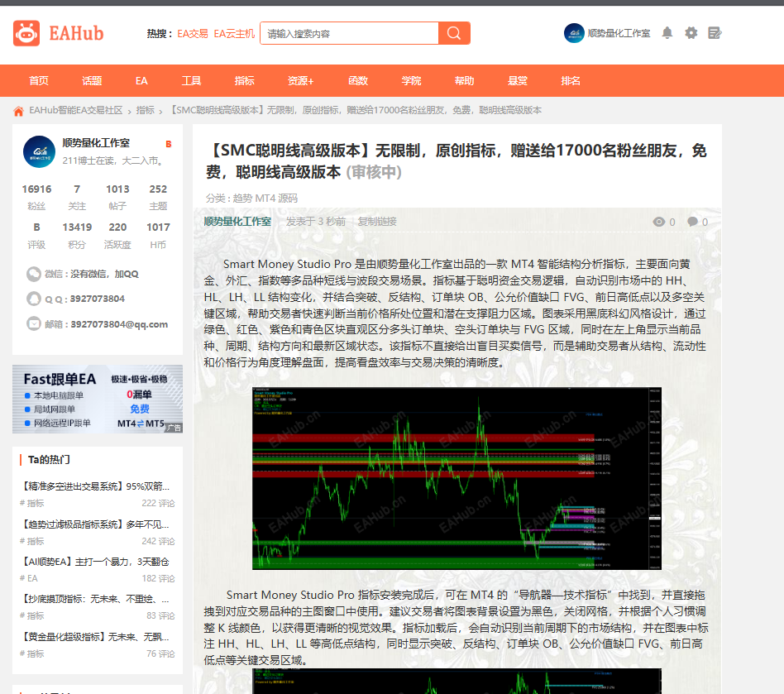
Task: Click the views eye icon
Action: click(x=658, y=222)
